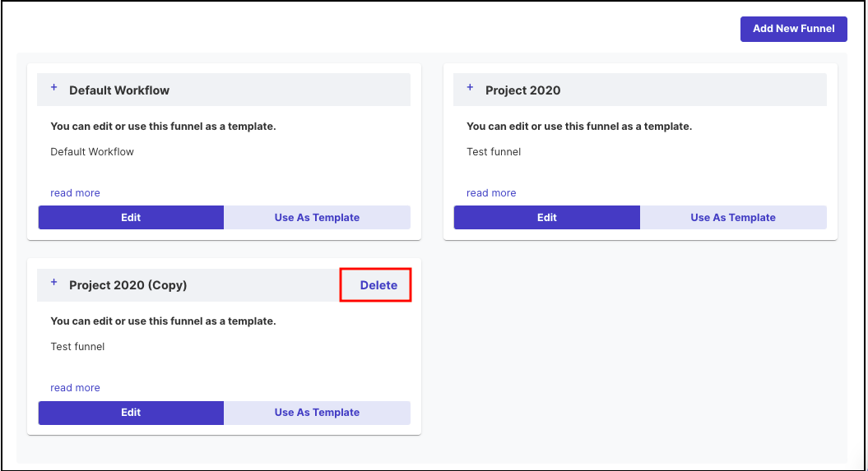Image resolution: width=868 pixels, height=471 pixels.
Task: Expand the Project 2020 (Copy) plus icon
Action: point(53,282)
